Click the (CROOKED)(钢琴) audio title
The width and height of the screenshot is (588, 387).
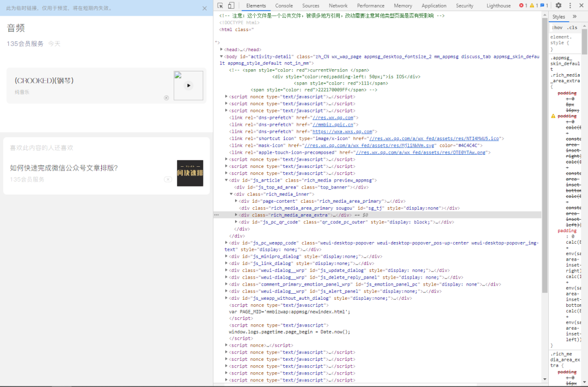(x=44, y=81)
